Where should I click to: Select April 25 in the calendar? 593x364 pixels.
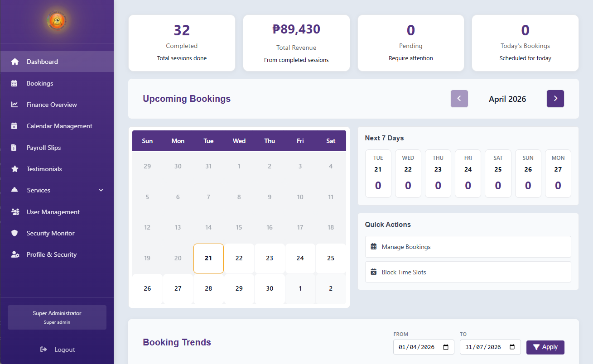(x=331, y=259)
